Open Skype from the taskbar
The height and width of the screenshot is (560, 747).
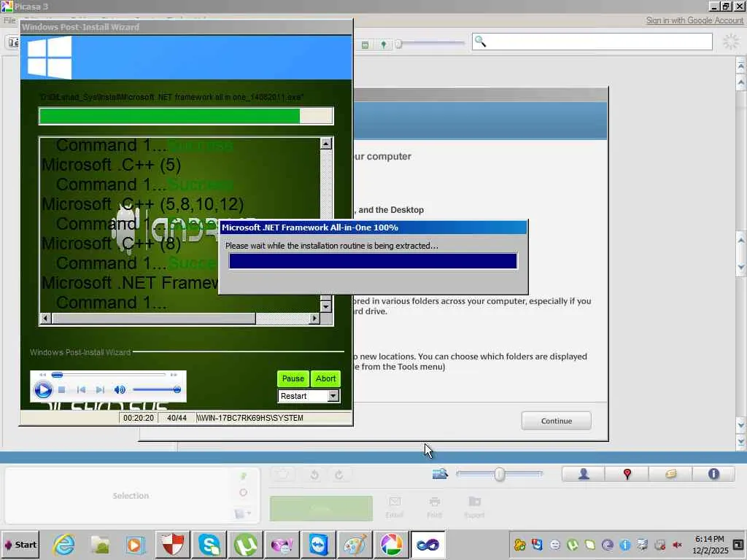[x=209, y=545]
